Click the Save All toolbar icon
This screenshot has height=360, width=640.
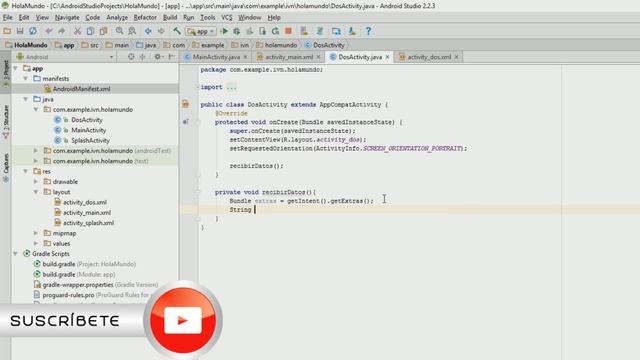pos(20,31)
